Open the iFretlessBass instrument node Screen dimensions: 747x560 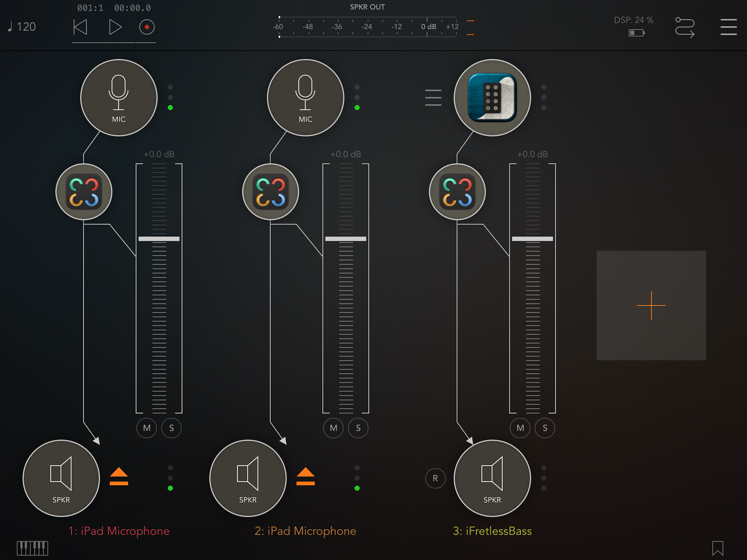[492, 98]
